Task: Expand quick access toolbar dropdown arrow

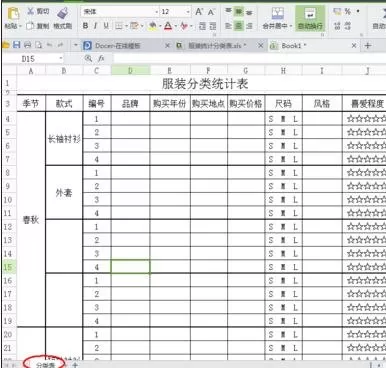Action: click(x=76, y=45)
